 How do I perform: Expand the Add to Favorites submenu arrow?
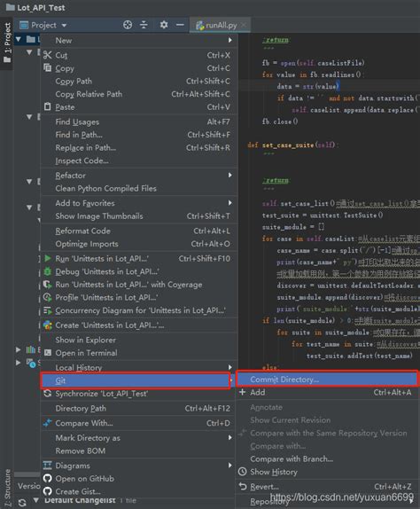click(230, 203)
